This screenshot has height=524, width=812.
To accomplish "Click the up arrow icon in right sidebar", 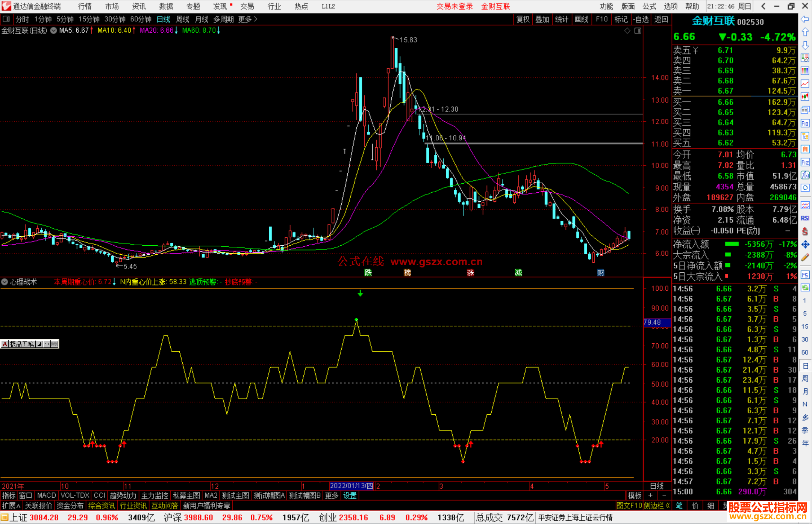I will coord(805,32).
